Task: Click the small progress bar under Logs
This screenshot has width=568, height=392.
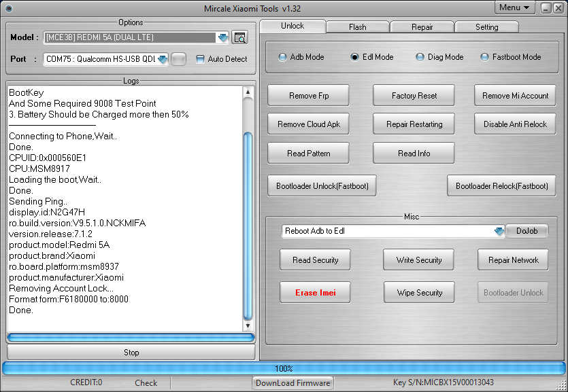Action: 131,338
